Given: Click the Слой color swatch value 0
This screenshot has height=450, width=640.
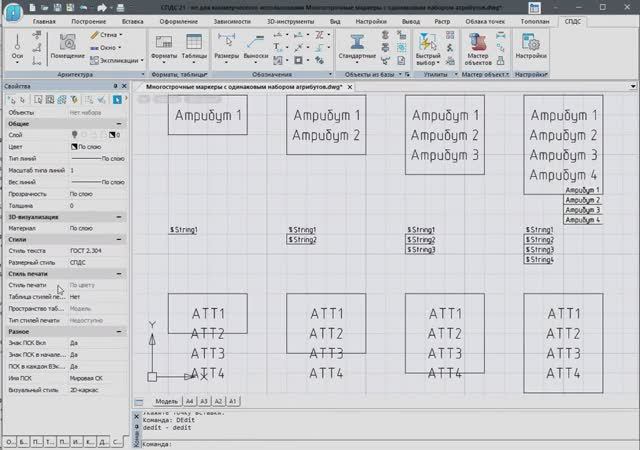Looking at the screenshot, I should coord(115,135).
